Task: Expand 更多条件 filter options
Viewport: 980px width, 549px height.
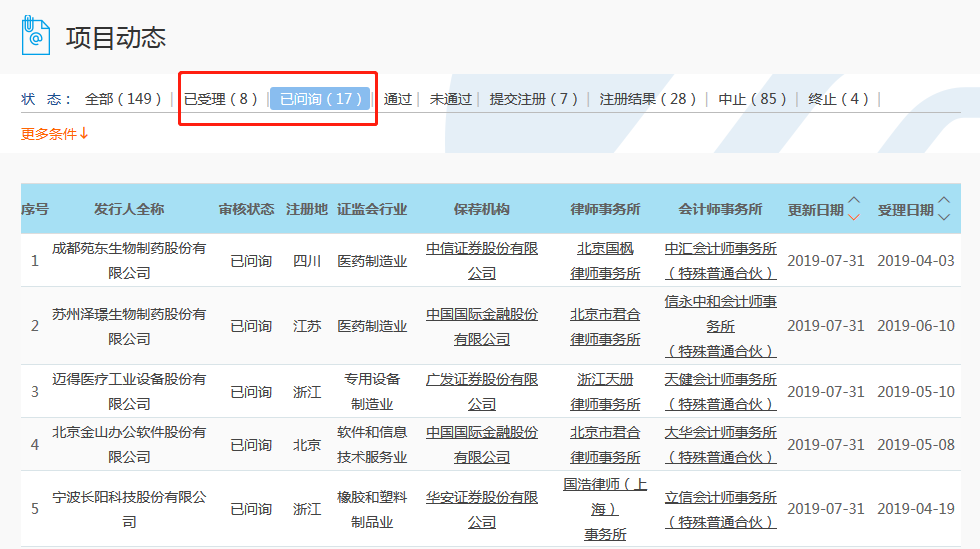Action: point(54,134)
